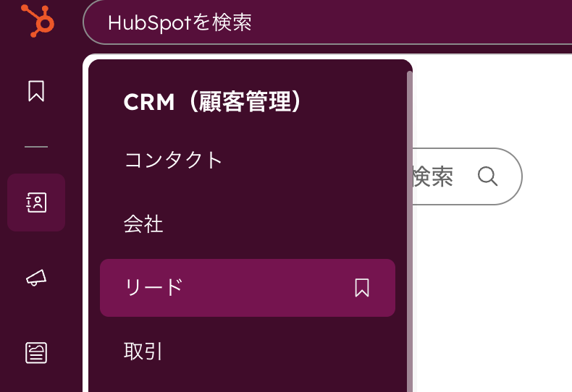The width and height of the screenshot is (572, 392).
Task: Open 取引 from CRM menu
Action: tap(248, 351)
